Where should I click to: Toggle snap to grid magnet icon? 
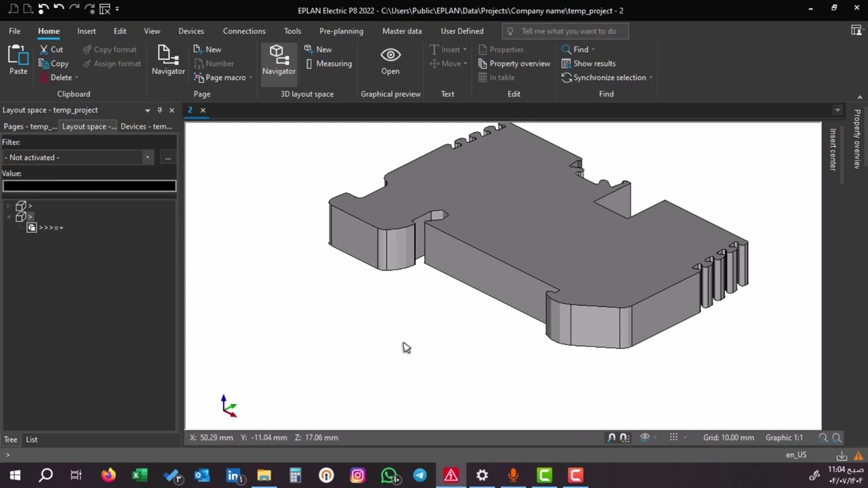(x=624, y=438)
